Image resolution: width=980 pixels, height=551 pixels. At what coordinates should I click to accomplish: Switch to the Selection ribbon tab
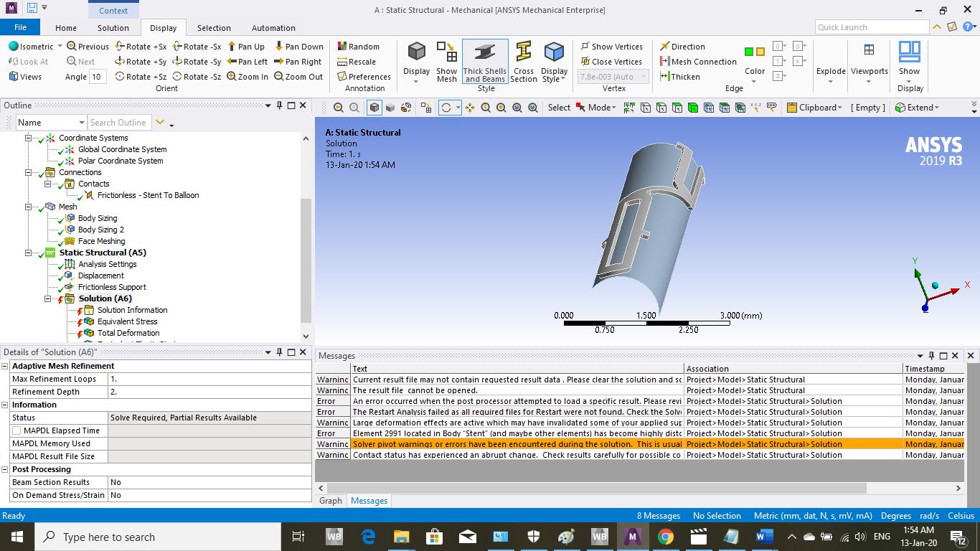pyautogui.click(x=214, y=28)
